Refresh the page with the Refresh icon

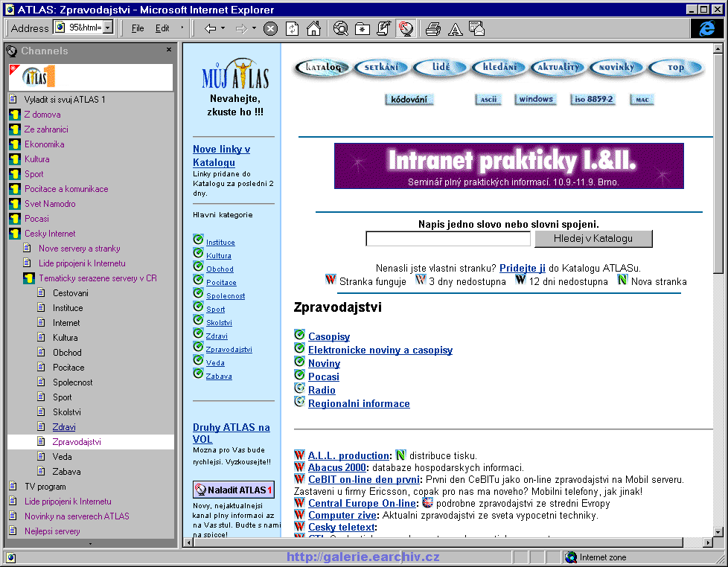[292, 29]
